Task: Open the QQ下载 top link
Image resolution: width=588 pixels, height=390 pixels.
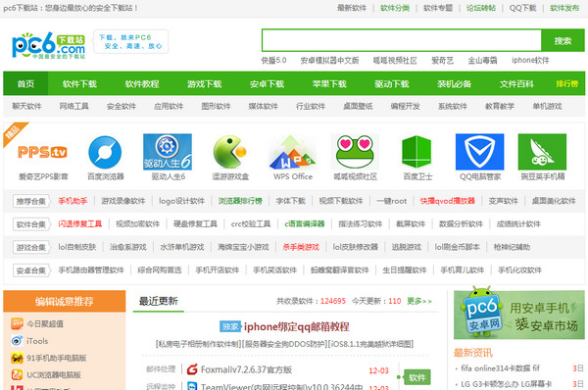Action: tap(522, 8)
